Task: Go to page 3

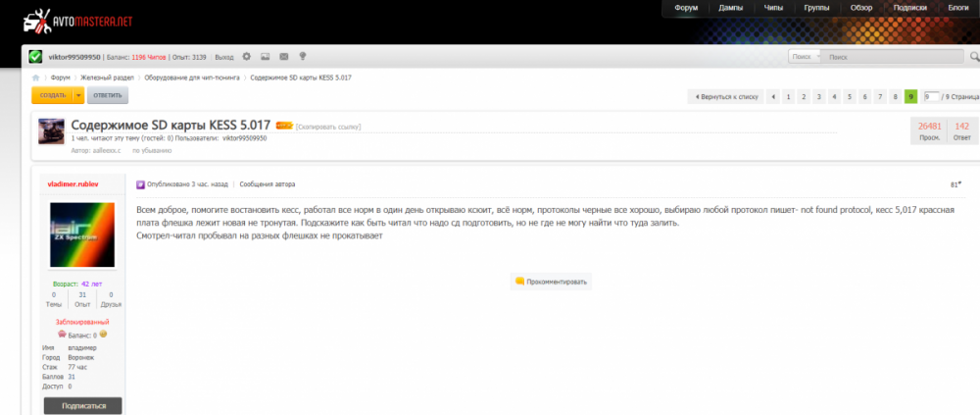Action: pyautogui.click(x=818, y=96)
